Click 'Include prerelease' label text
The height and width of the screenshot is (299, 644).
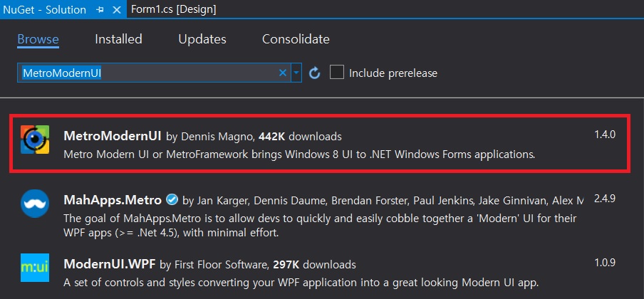pyautogui.click(x=393, y=73)
